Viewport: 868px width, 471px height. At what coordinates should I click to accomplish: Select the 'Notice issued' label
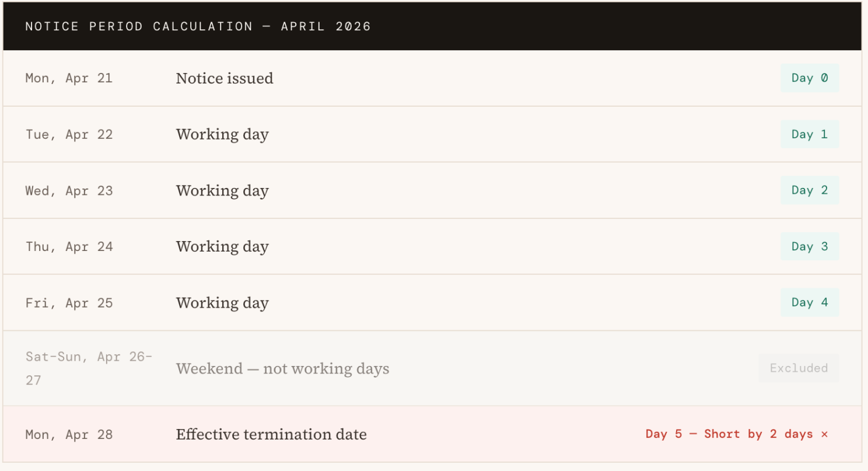click(x=225, y=78)
